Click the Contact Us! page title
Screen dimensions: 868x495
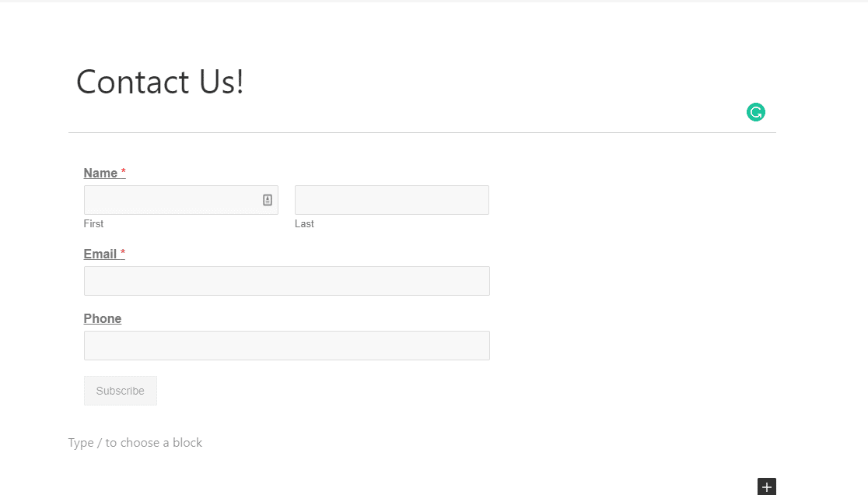coord(159,82)
